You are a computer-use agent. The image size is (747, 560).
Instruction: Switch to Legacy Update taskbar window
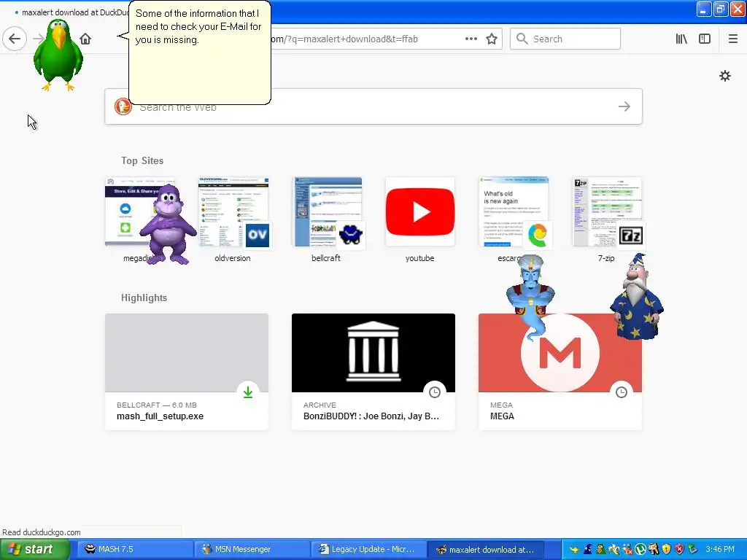click(368, 549)
